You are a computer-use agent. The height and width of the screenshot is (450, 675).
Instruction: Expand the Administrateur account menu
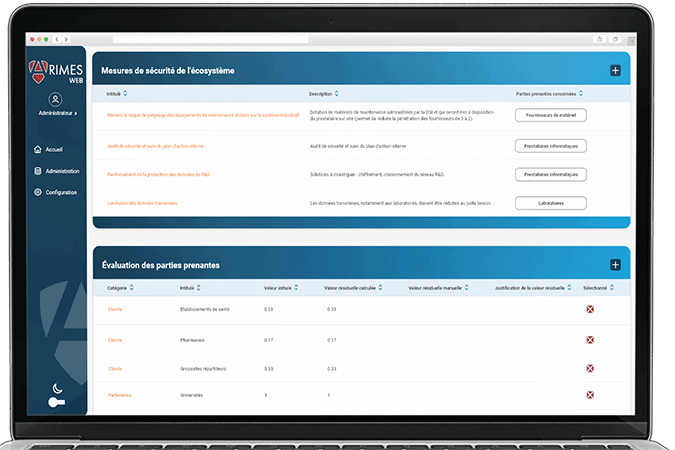click(58, 113)
